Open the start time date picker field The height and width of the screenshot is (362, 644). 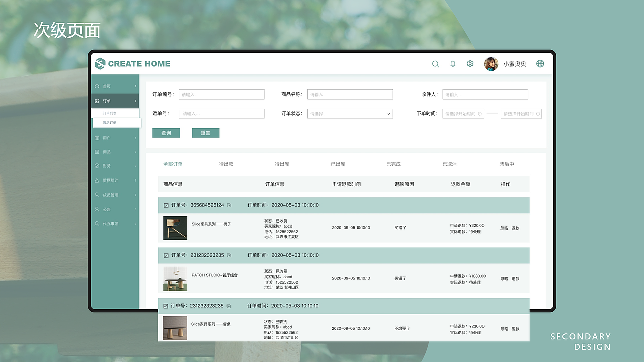click(463, 114)
